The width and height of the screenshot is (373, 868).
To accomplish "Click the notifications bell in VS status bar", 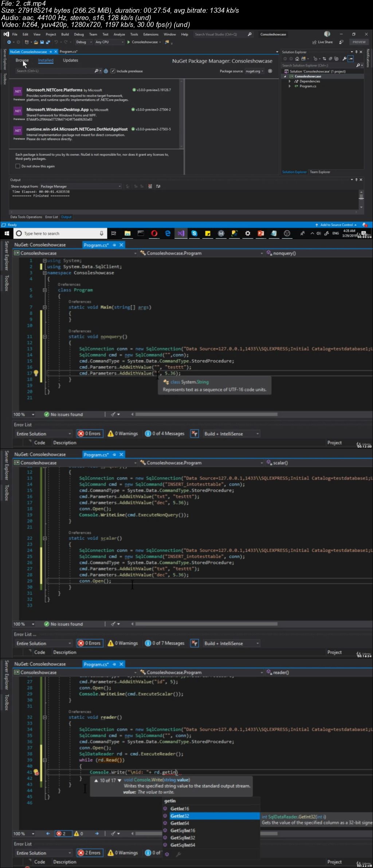I will tap(365, 225).
